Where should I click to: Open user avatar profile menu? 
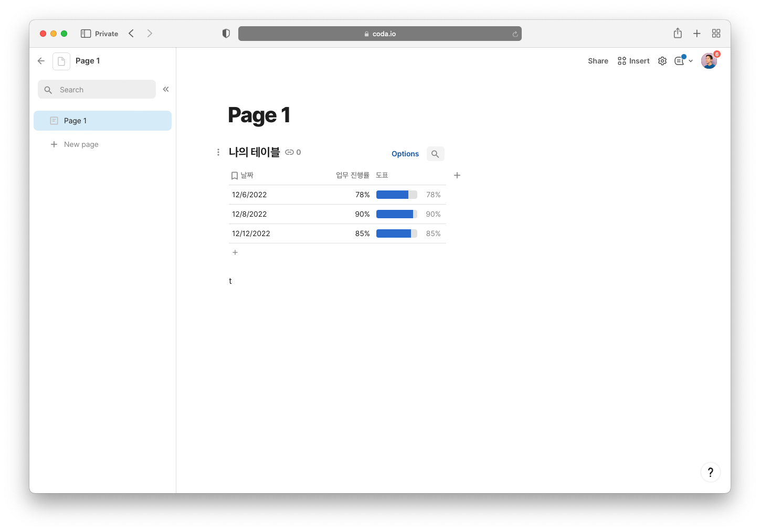point(709,61)
